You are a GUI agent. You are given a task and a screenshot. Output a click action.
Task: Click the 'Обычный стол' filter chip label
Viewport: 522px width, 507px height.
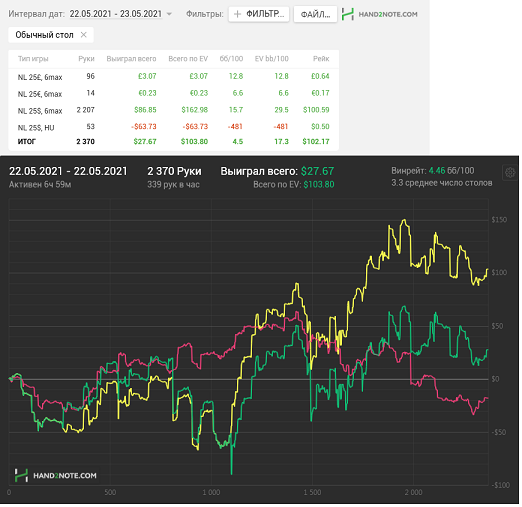click(44, 35)
